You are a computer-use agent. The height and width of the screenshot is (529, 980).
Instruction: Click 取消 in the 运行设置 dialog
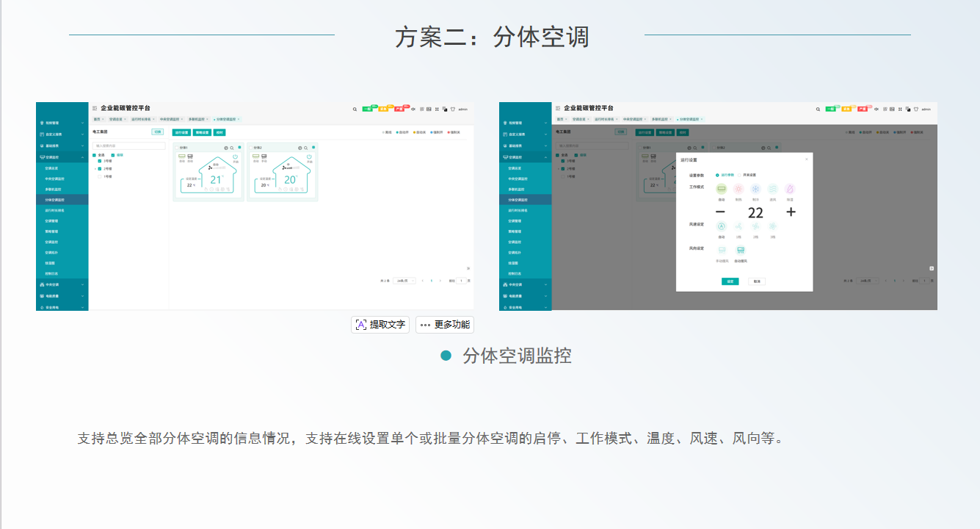click(757, 281)
